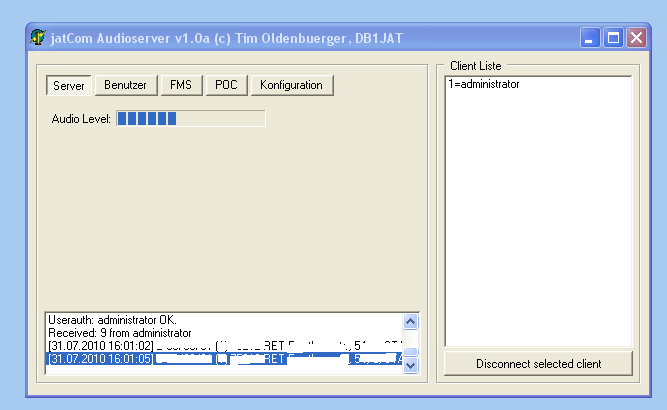Switch to the Server tab
This screenshot has width=667, height=410.
tap(68, 85)
